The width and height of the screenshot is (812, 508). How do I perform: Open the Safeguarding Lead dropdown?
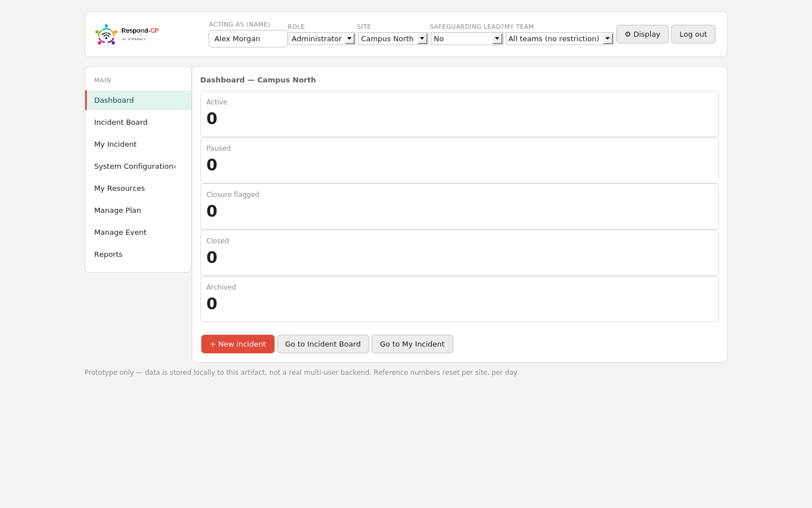[x=467, y=38]
